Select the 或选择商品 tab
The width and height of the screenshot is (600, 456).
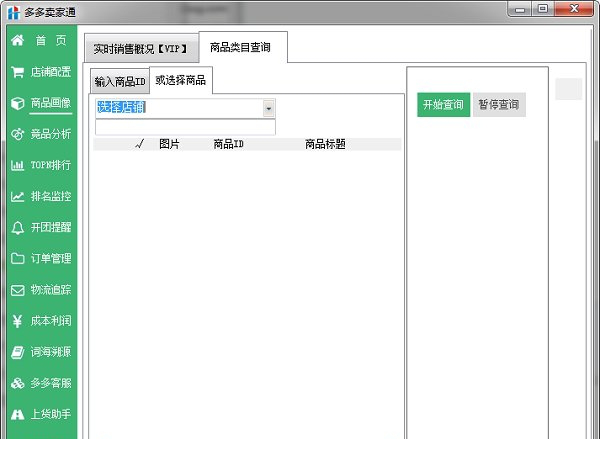(x=181, y=80)
